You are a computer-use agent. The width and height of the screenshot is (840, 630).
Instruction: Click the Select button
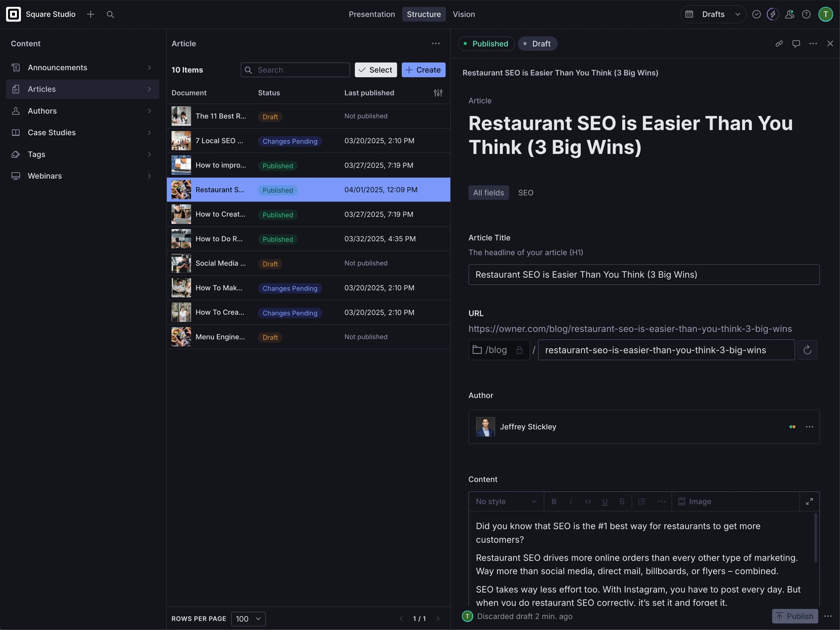(375, 70)
